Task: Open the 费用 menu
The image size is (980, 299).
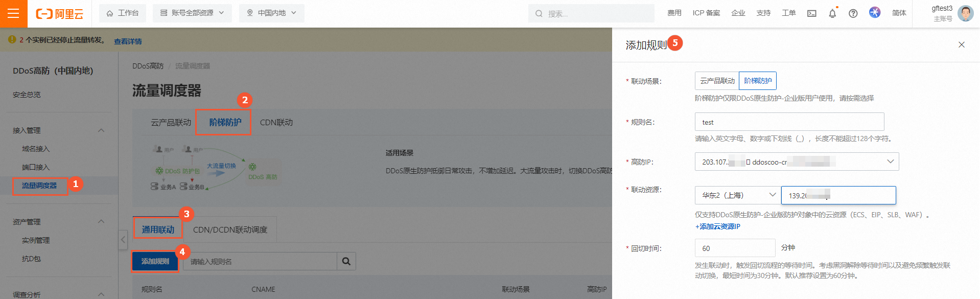Action: (x=674, y=13)
